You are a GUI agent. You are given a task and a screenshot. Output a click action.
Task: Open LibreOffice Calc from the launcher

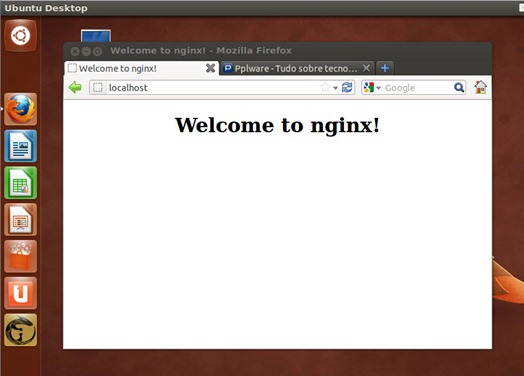coord(20,183)
